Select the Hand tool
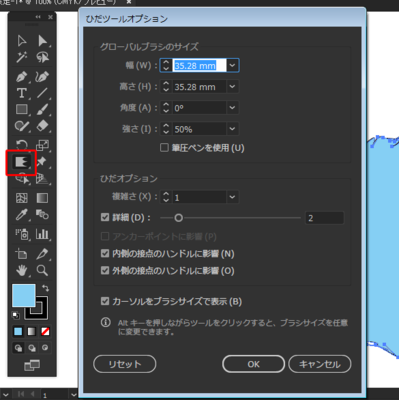The image size is (399, 400). (22, 270)
